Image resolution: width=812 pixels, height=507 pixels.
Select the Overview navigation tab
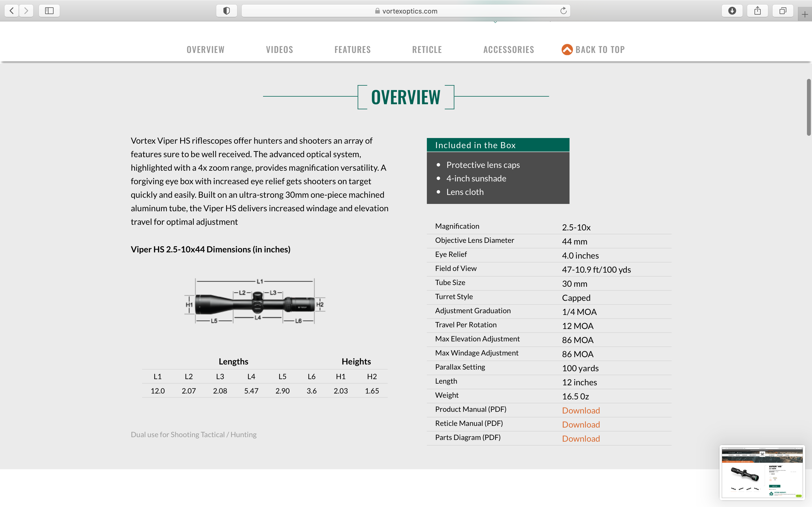205,50
